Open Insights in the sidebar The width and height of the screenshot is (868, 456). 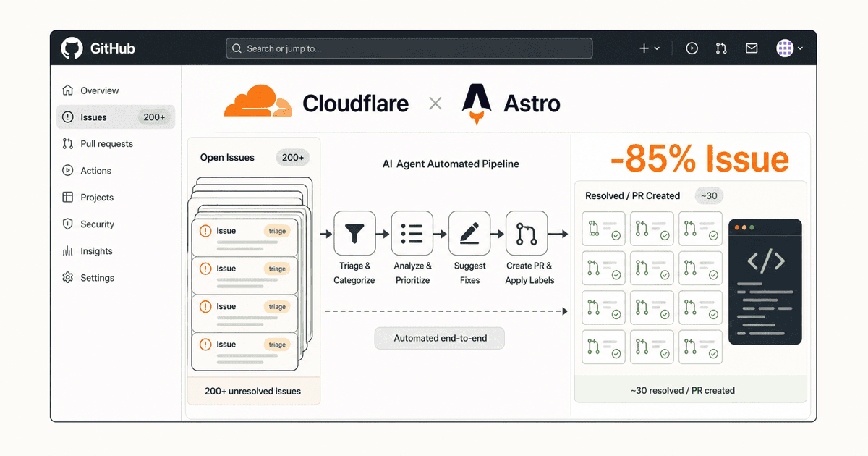coord(116,251)
